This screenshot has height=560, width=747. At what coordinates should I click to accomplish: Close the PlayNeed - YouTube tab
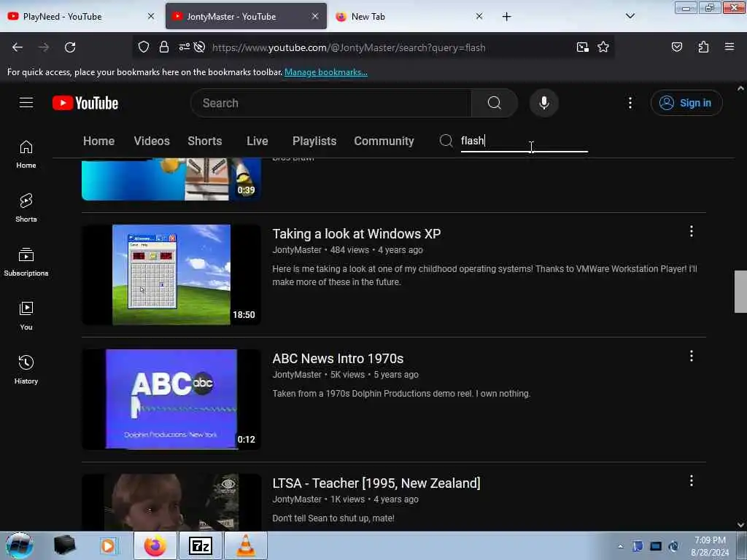pos(151,17)
